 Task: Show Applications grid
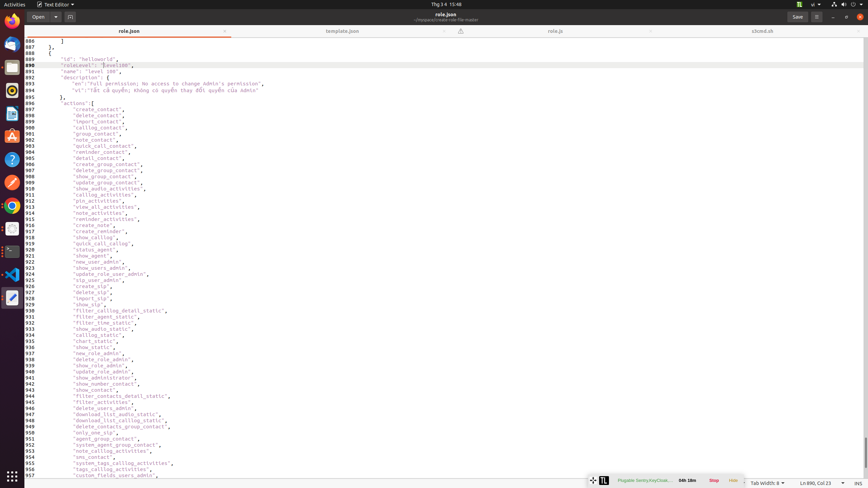point(12,476)
